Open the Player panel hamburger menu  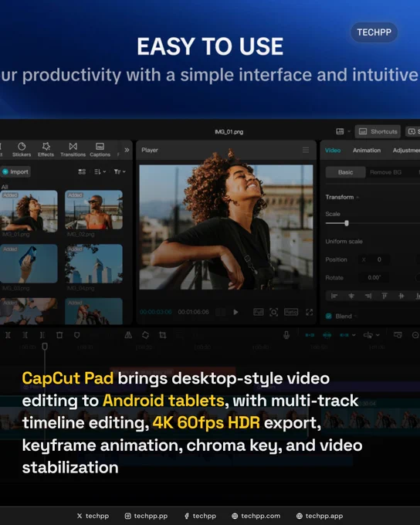click(x=306, y=150)
